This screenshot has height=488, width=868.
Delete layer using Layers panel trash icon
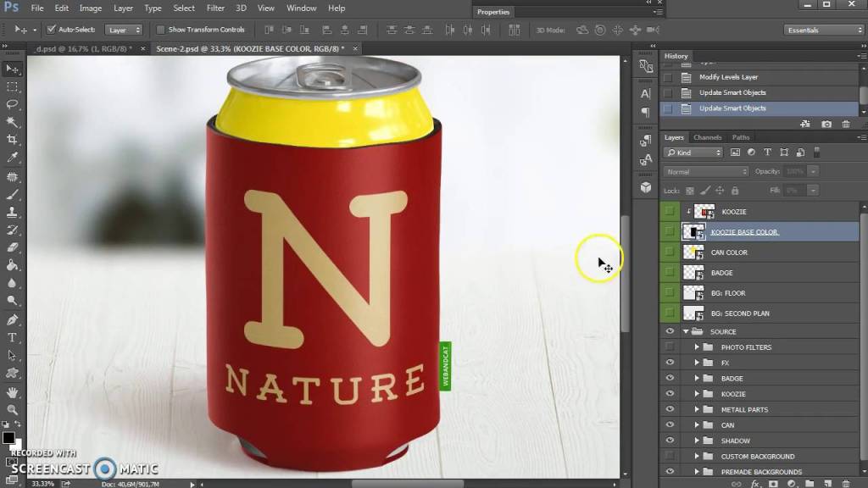tap(846, 483)
